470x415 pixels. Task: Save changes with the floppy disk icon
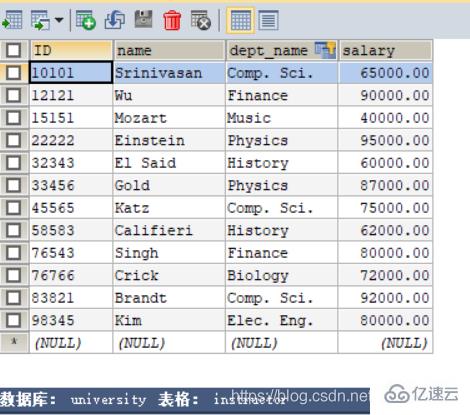(143, 20)
